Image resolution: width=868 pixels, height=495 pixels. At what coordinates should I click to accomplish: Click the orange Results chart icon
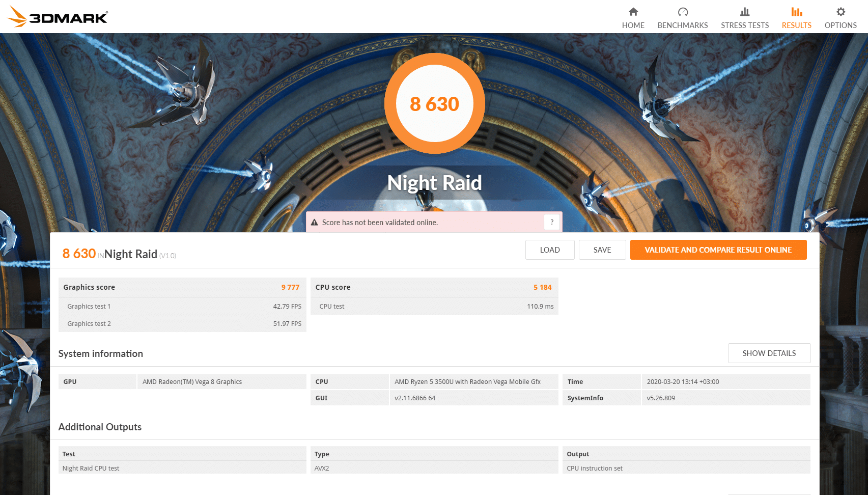point(796,12)
